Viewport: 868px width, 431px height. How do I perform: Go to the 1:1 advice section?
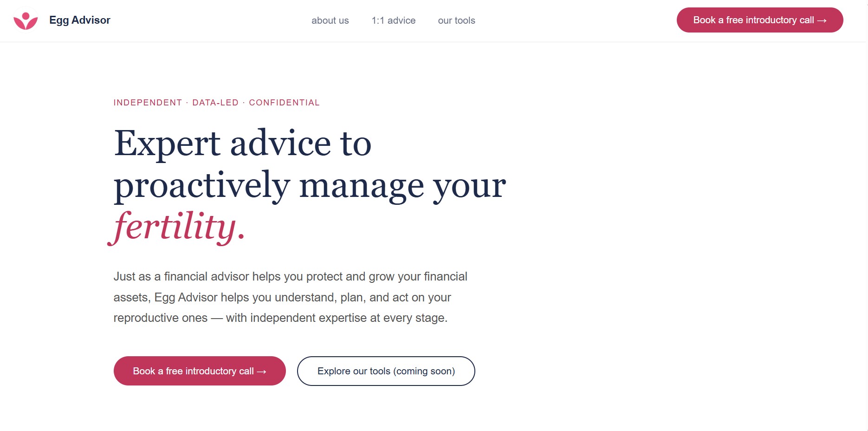click(x=394, y=20)
